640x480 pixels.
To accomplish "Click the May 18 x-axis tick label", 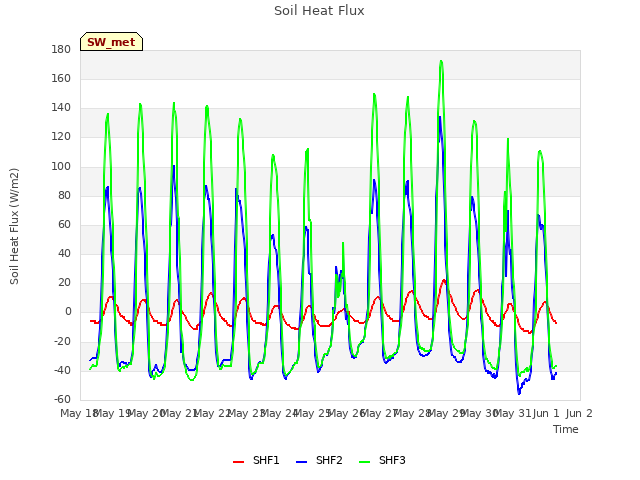I will [78, 413].
